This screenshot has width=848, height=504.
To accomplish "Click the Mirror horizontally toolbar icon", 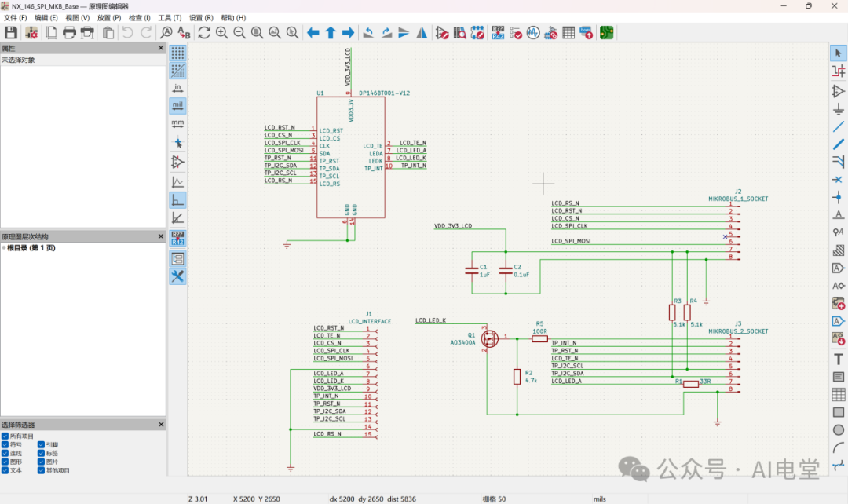I will pyautogui.click(x=422, y=33).
